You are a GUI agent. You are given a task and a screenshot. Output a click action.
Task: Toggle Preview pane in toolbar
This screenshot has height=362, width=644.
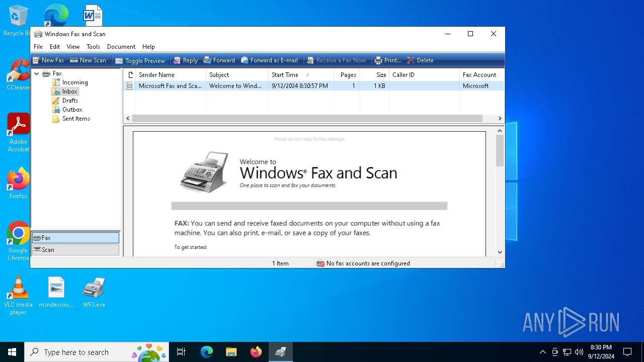[140, 60]
